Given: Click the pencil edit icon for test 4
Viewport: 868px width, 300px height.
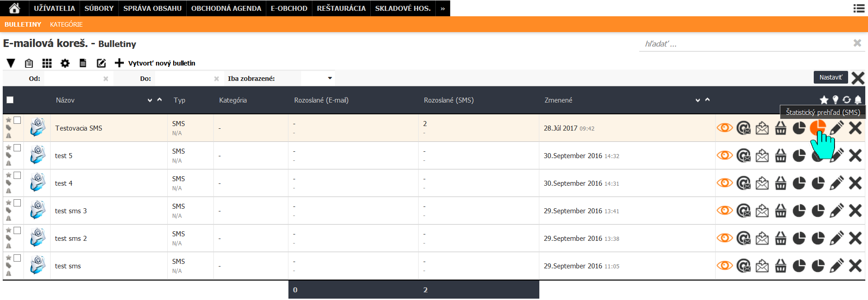Looking at the screenshot, I should pos(836,183).
